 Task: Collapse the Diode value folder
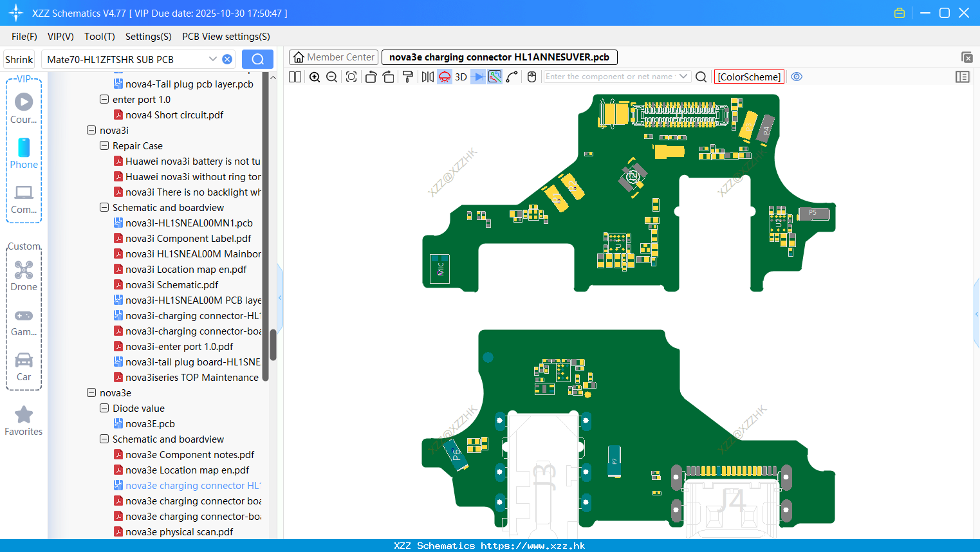[x=104, y=409]
